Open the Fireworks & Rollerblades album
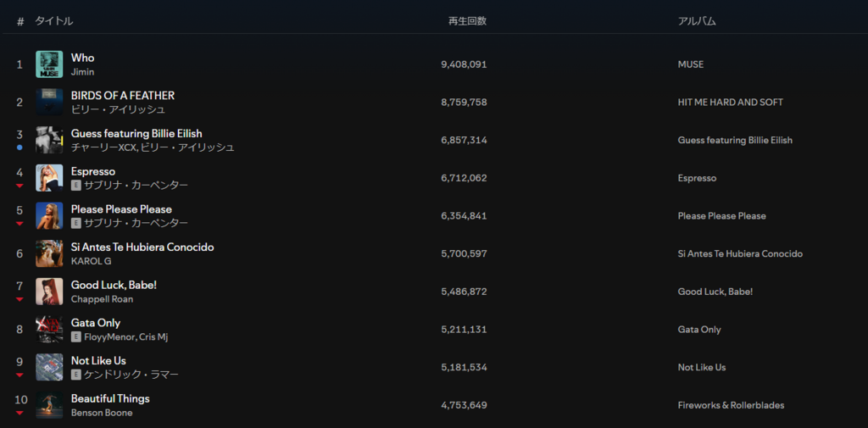Screen dimensions: 868x428 (731, 405)
